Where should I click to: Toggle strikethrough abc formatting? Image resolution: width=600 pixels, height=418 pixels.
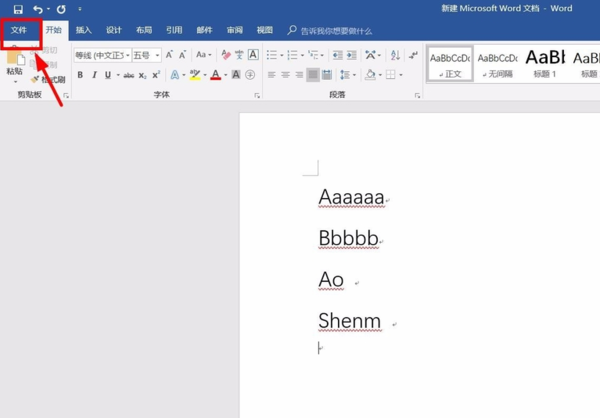129,75
